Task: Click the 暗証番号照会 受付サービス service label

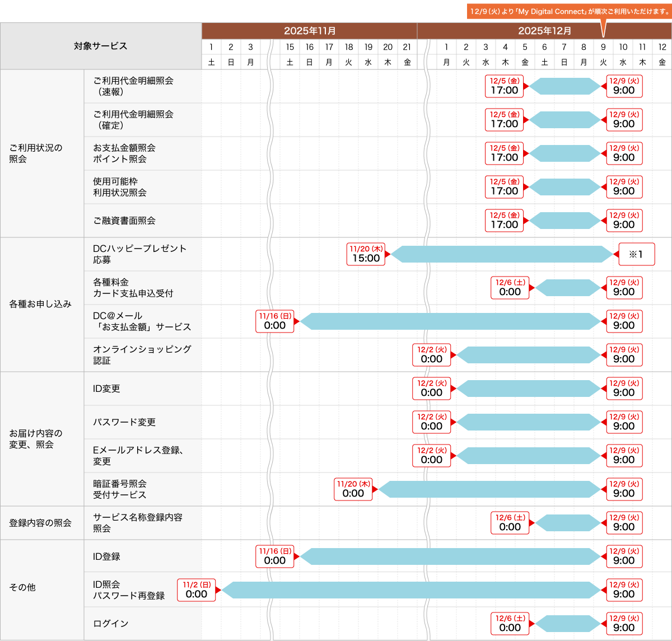Action: 120,489
